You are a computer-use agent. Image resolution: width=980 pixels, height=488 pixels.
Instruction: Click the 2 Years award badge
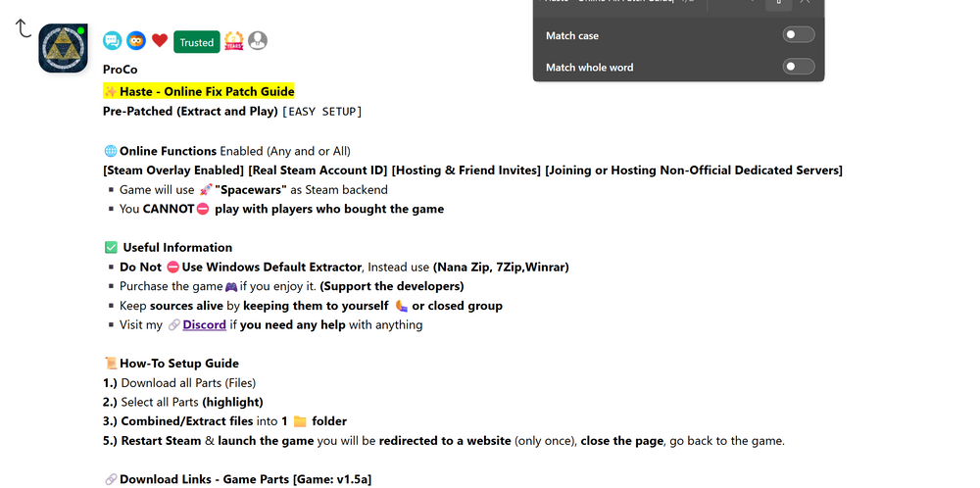(x=234, y=41)
